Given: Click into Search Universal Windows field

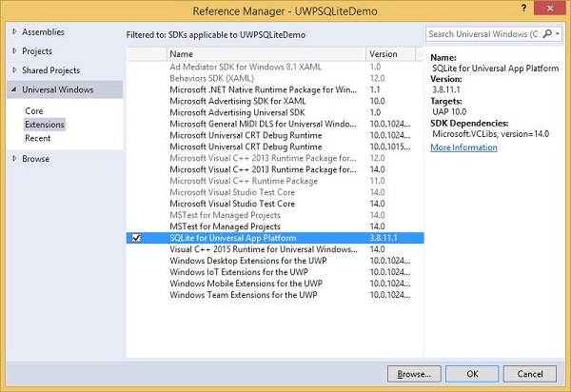Looking at the screenshot, I should (482, 34).
